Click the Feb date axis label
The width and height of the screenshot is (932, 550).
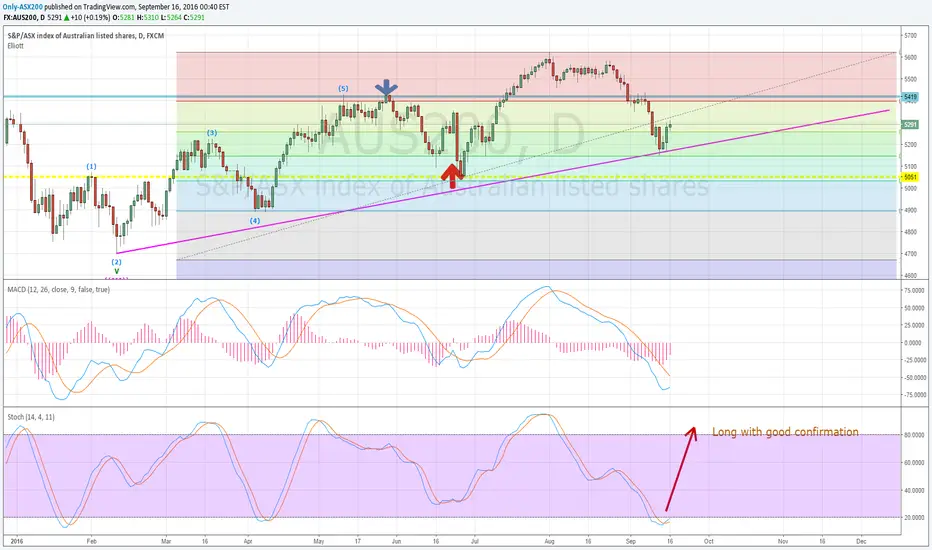click(92, 542)
